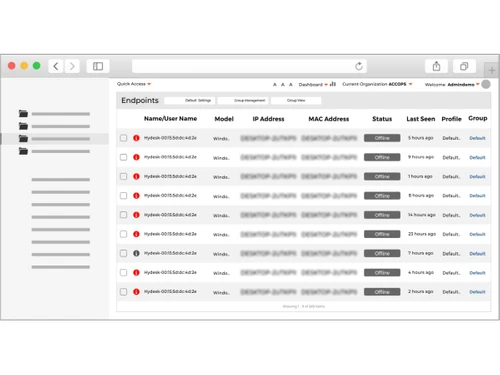Tick checkbox for endpoint seen 9 hours ago
The image size is (500, 375).
tap(124, 157)
